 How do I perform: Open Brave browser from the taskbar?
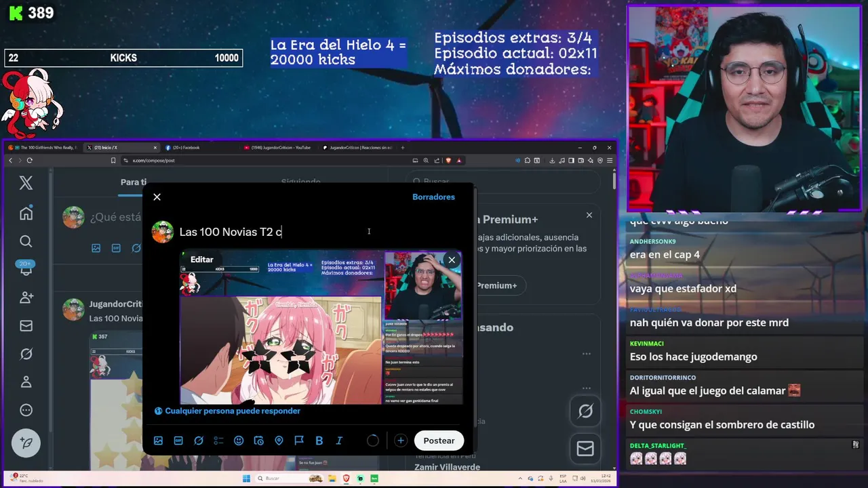click(x=346, y=479)
